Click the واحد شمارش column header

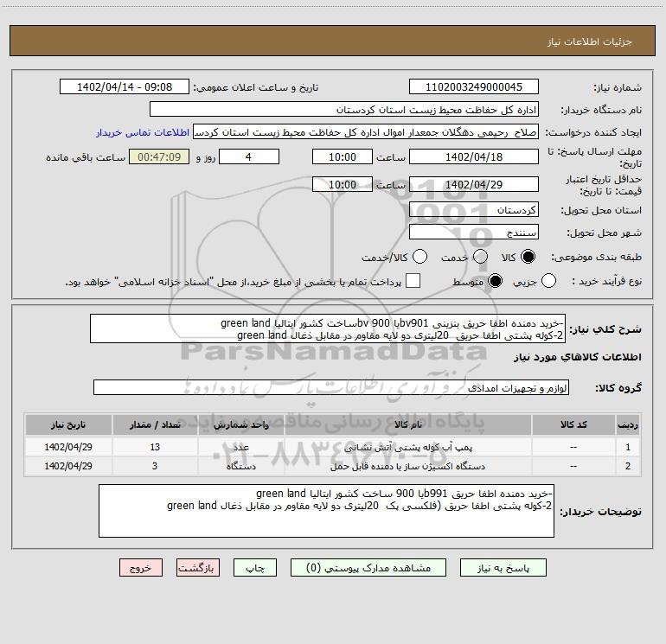click(240, 424)
